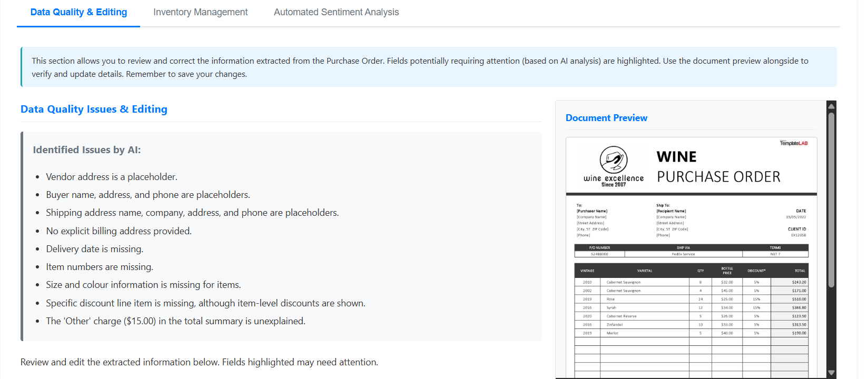This screenshot has width=868, height=379.
Task: Click 'No explicit billing address provided.' issue
Action: click(x=119, y=231)
